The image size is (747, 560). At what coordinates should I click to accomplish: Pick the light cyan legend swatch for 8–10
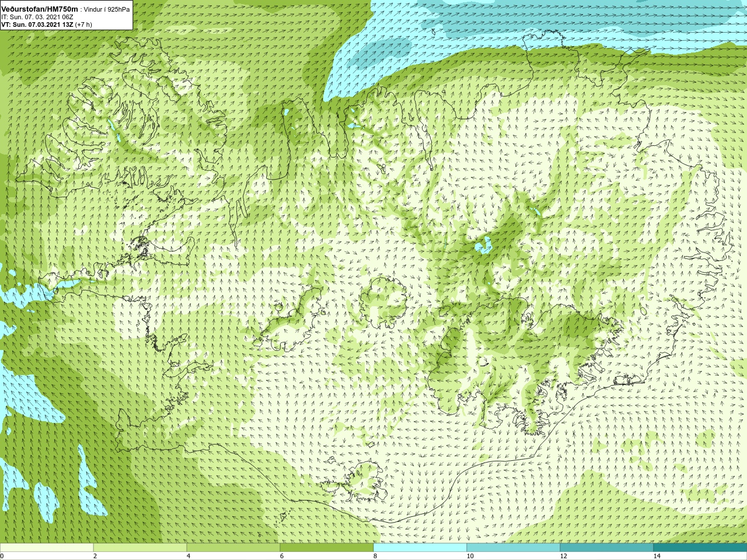[x=420, y=548]
